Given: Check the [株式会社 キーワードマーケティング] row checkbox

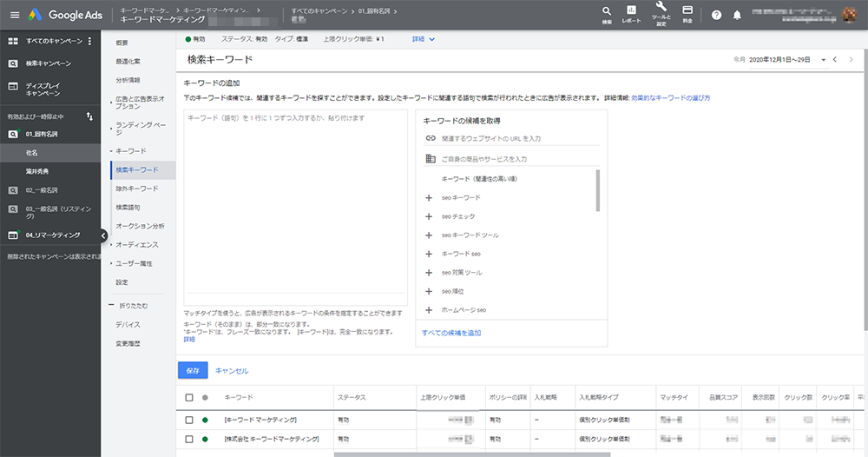Looking at the screenshot, I should [188, 439].
